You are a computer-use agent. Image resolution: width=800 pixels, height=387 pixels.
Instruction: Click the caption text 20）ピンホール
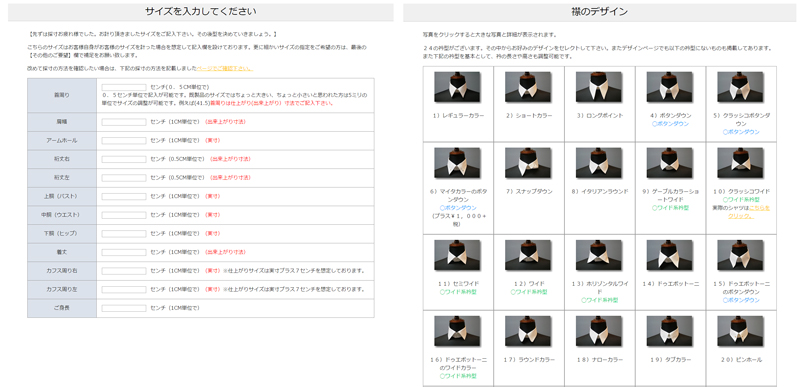tap(740, 360)
